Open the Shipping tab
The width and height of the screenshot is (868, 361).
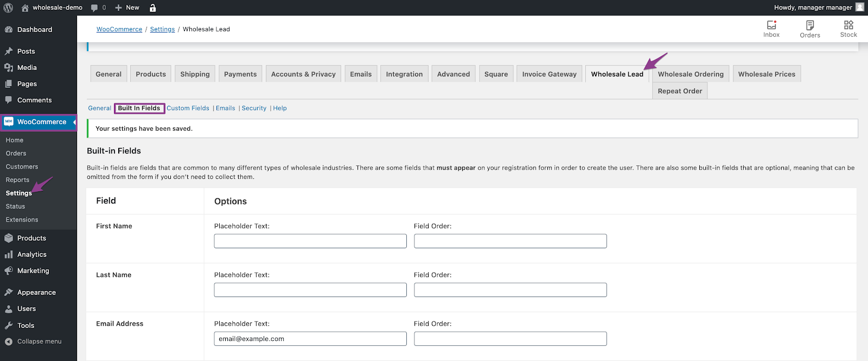[x=195, y=74]
